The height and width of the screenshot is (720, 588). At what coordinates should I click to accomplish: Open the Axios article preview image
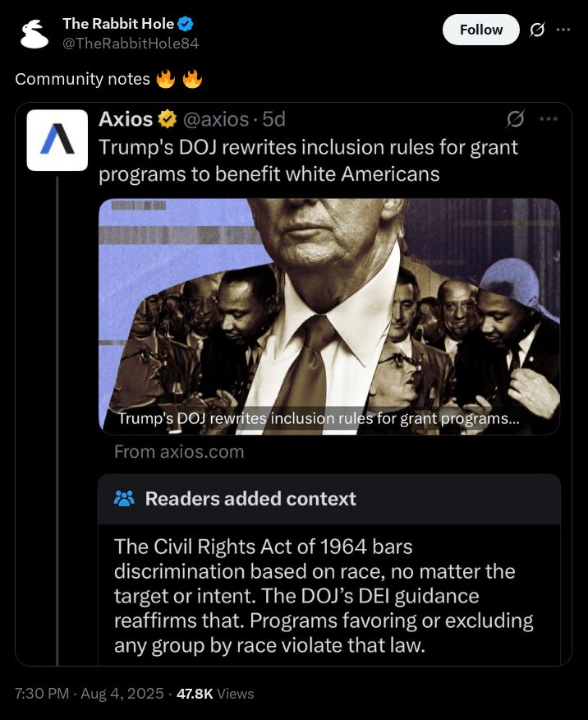[329, 316]
